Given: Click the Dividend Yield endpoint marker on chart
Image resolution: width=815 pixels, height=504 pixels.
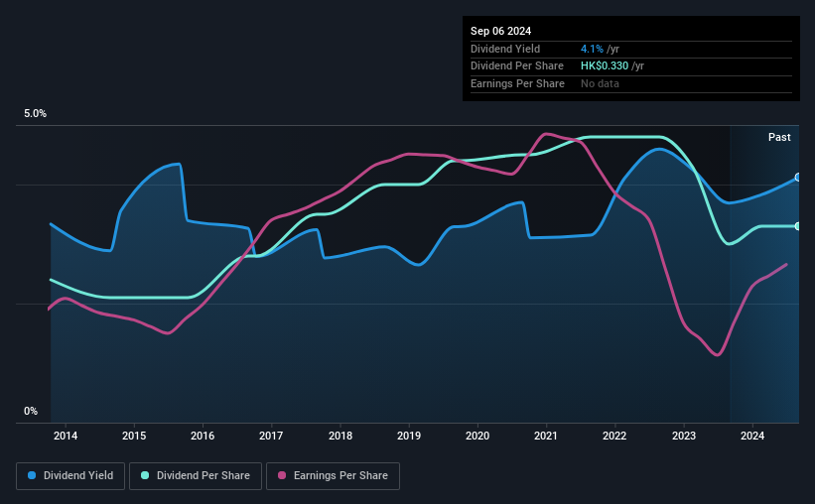Looking at the screenshot, I should (797, 178).
